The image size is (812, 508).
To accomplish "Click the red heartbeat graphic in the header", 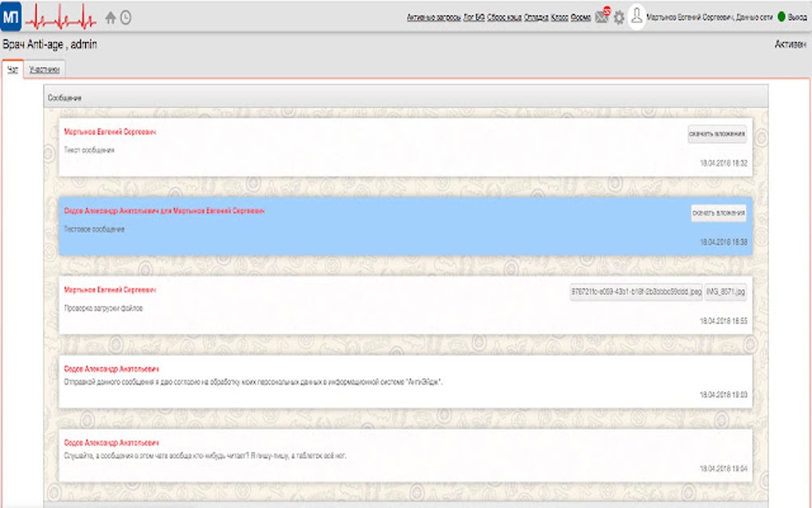I will (x=60, y=14).
